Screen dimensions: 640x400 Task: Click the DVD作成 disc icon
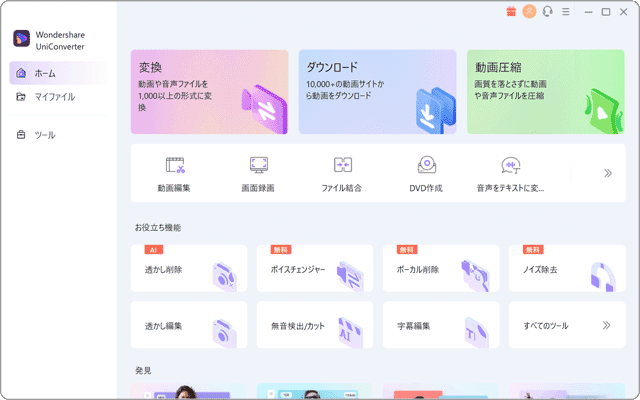point(426,165)
